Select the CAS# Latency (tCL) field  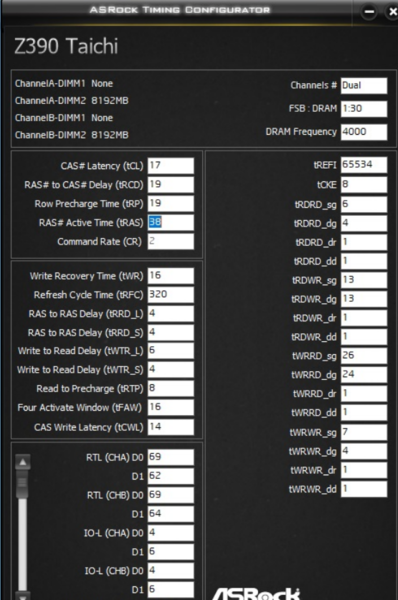click(171, 166)
